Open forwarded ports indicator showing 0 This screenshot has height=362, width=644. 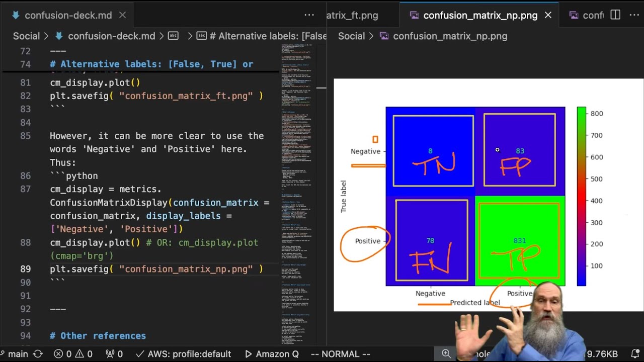pyautogui.click(x=114, y=354)
